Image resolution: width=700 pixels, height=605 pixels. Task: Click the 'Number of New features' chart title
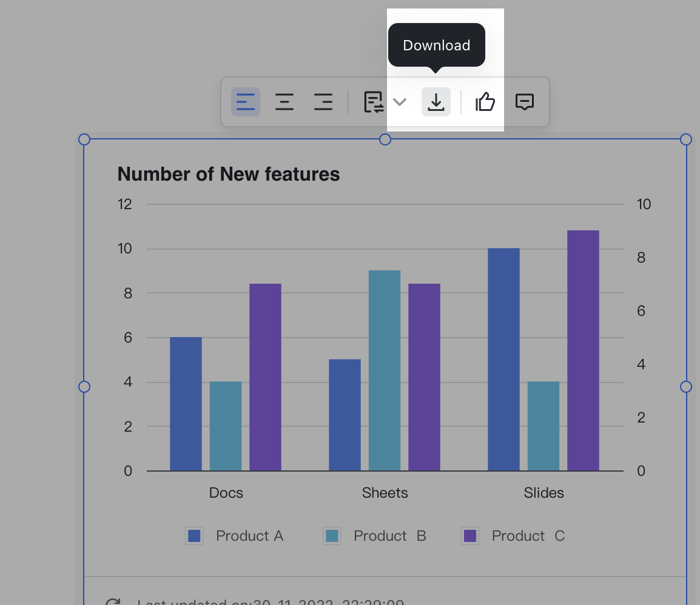tap(228, 175)
